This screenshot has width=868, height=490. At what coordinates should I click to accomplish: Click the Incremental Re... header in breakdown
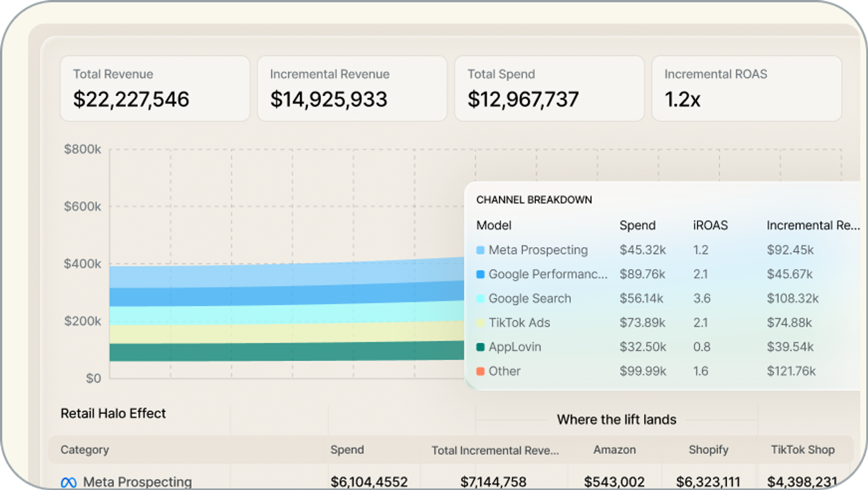[x=813, y=225]
